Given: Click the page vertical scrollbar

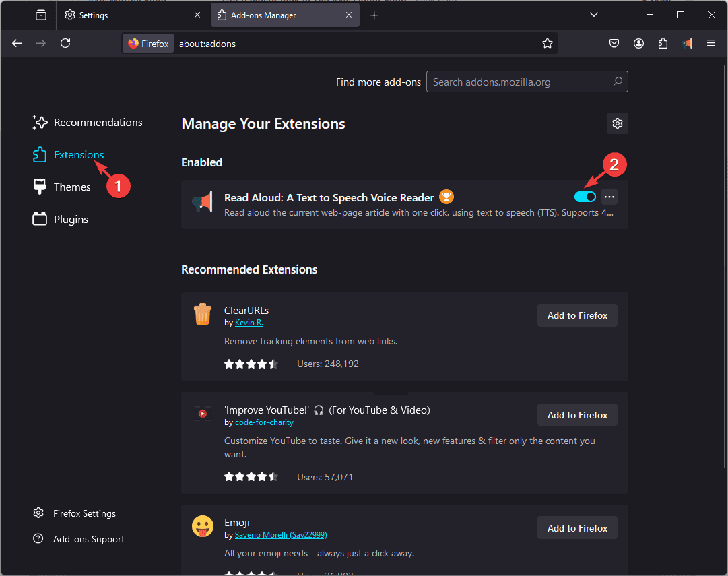Looking at the screenshot, I should tap(725, 265).
